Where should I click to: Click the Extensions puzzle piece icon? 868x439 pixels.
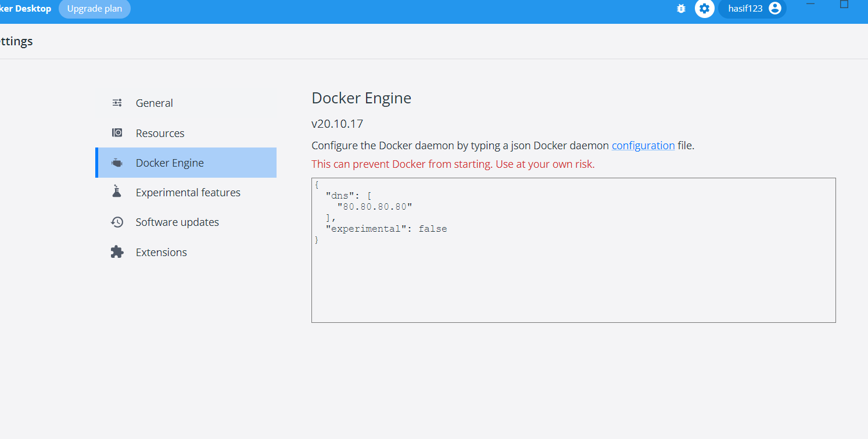pos(117,251)
